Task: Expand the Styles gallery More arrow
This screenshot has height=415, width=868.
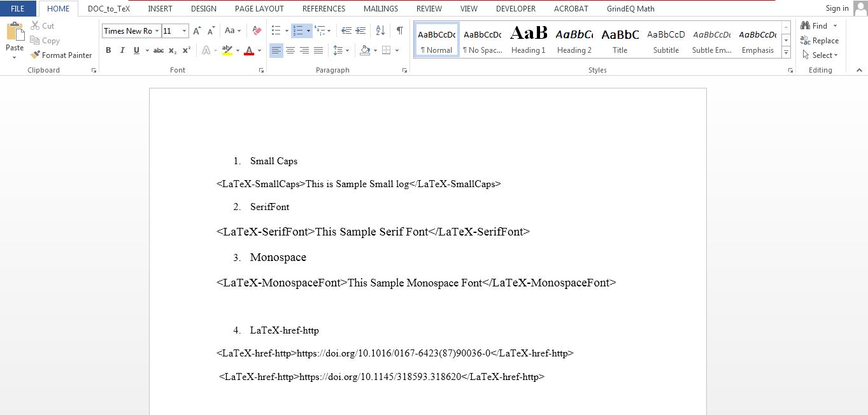Action: tap(786, 53)
